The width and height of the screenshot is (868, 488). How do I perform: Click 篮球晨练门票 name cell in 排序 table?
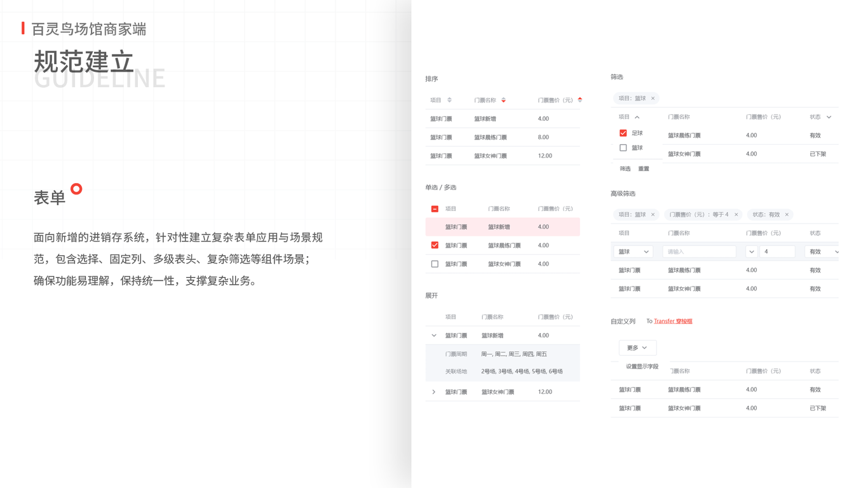pyautogui.click(x=491, y=137)
